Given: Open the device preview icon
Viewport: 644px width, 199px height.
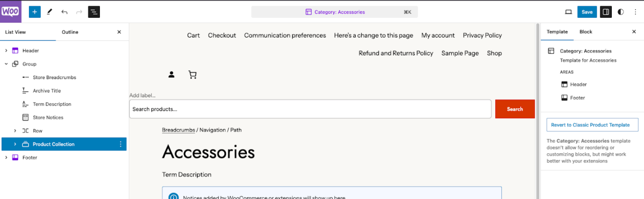Looking at the screenshot, I should pyautogui.click(x=568, y=12).
